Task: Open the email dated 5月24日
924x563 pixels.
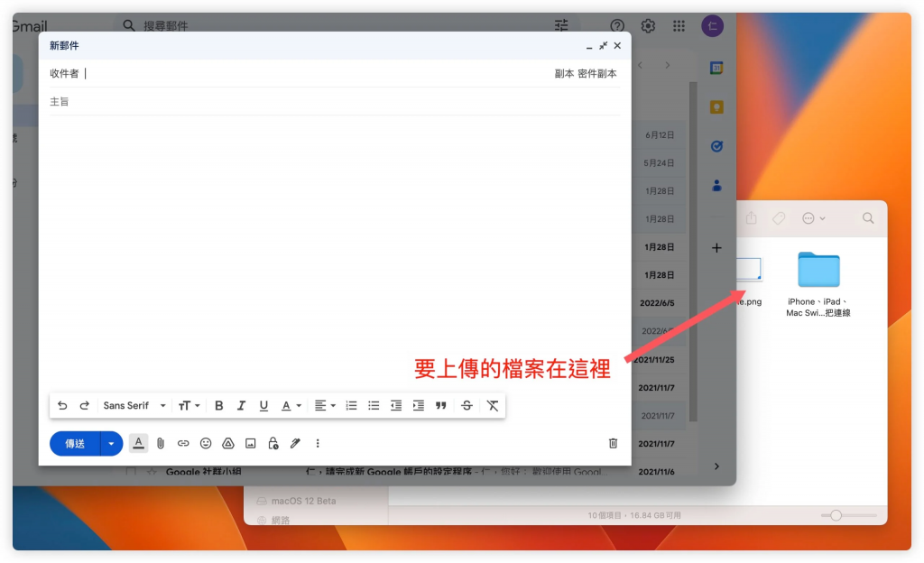Action: pyautogui.click(x=660, y=162)
